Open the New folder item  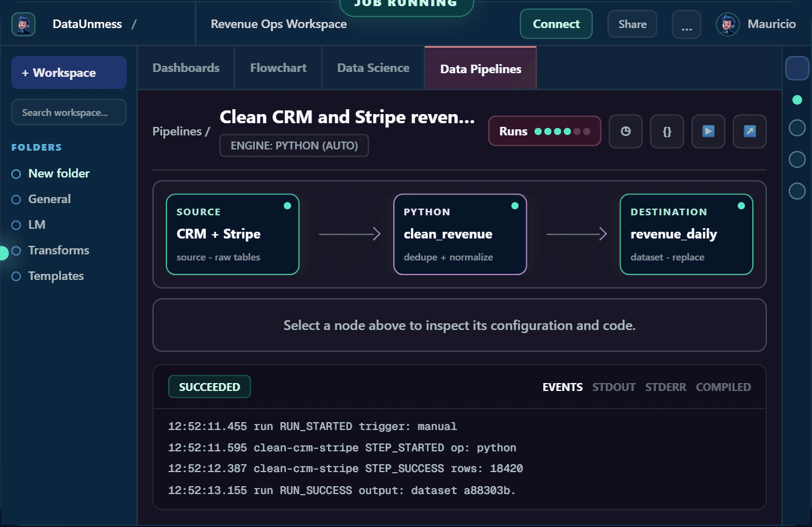click(x=59, y=174)
